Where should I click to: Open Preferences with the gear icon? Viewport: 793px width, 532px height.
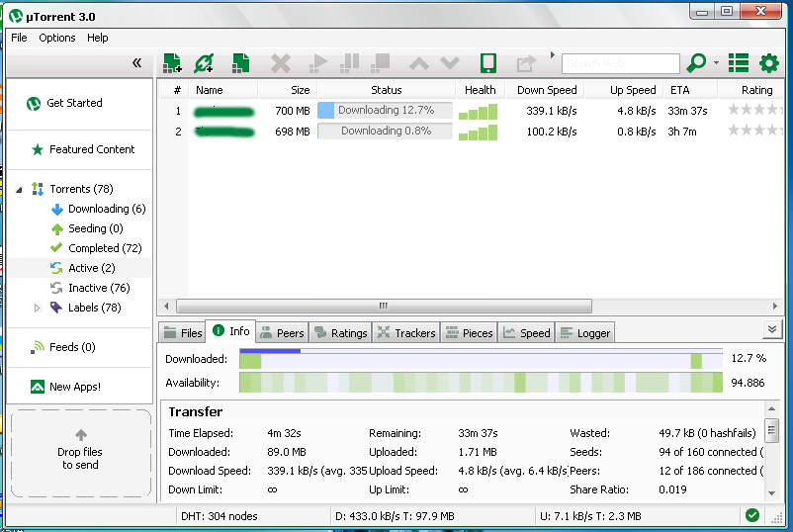769,63
